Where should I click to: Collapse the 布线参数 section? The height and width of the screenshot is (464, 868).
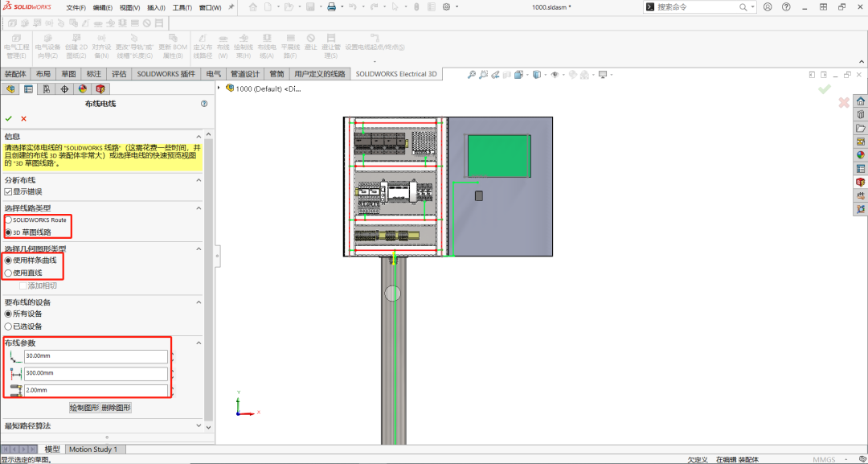click(x=199, y=343)
